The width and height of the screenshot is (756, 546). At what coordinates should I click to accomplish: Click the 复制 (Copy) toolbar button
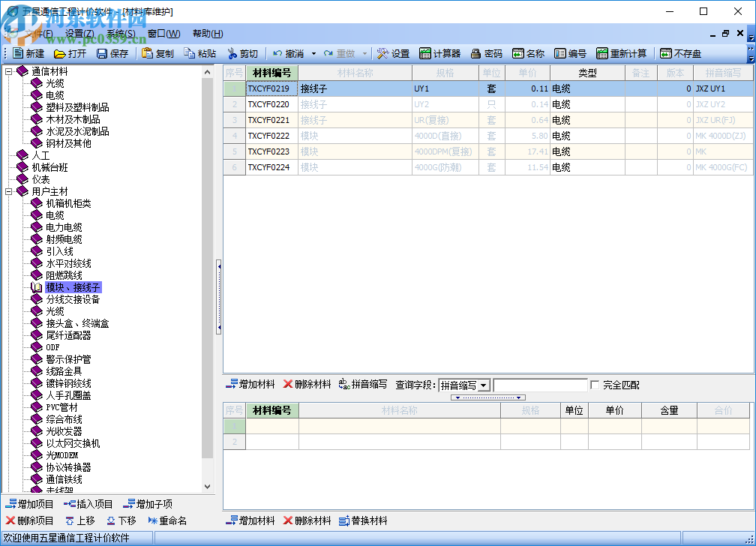pyautogui.click(x=157, y=53)
